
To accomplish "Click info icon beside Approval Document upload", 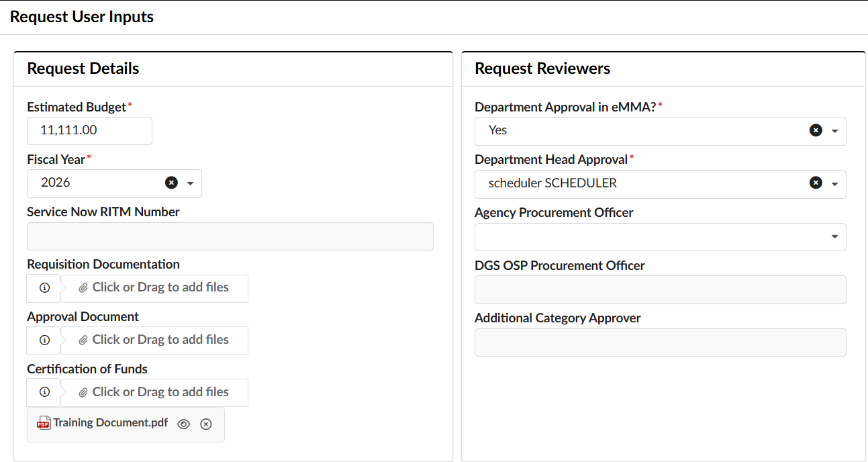I will 44,340.
